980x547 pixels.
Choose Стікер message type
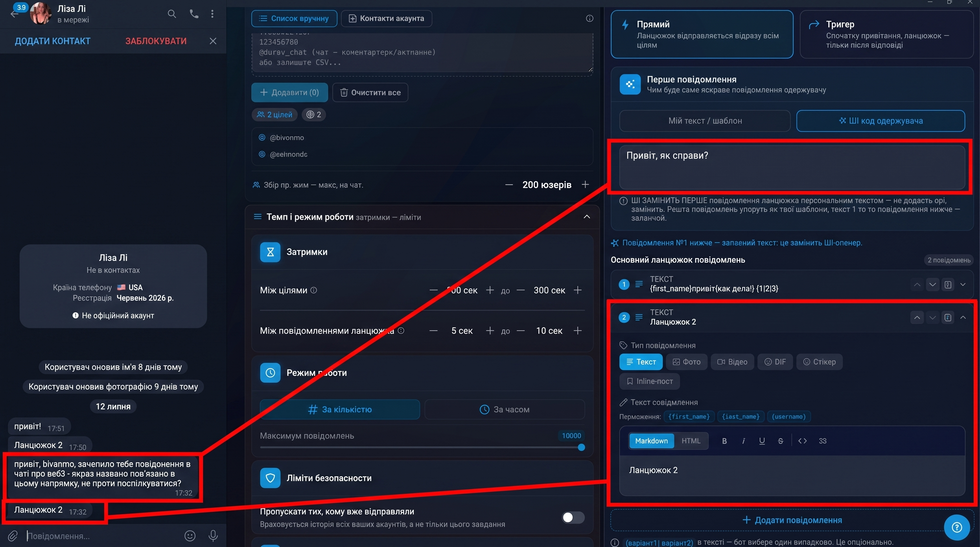pos(819,362)
